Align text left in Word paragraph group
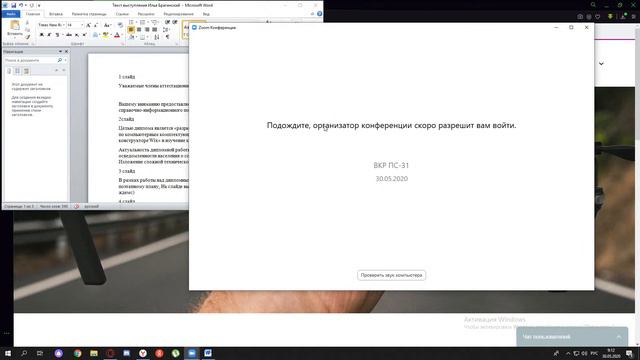This screenshot has height=360, width=640. (131, 29)
